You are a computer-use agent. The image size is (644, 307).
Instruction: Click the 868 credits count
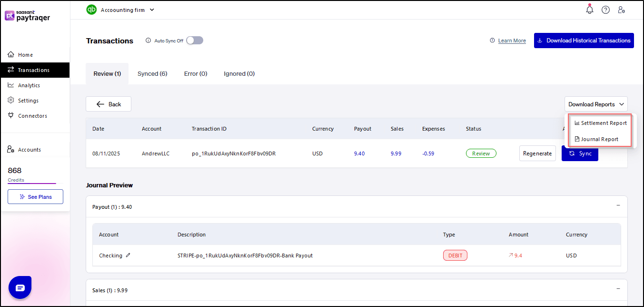tap(15, 170)
